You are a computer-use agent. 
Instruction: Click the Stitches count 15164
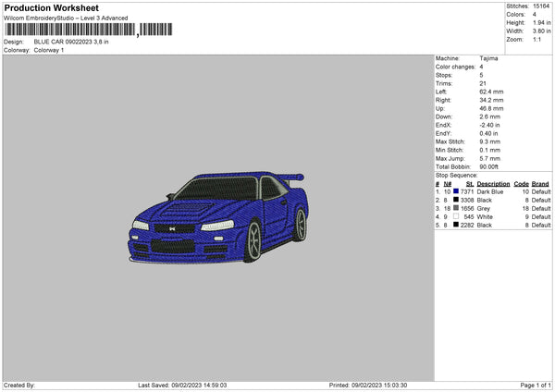(x=543, y=5)
